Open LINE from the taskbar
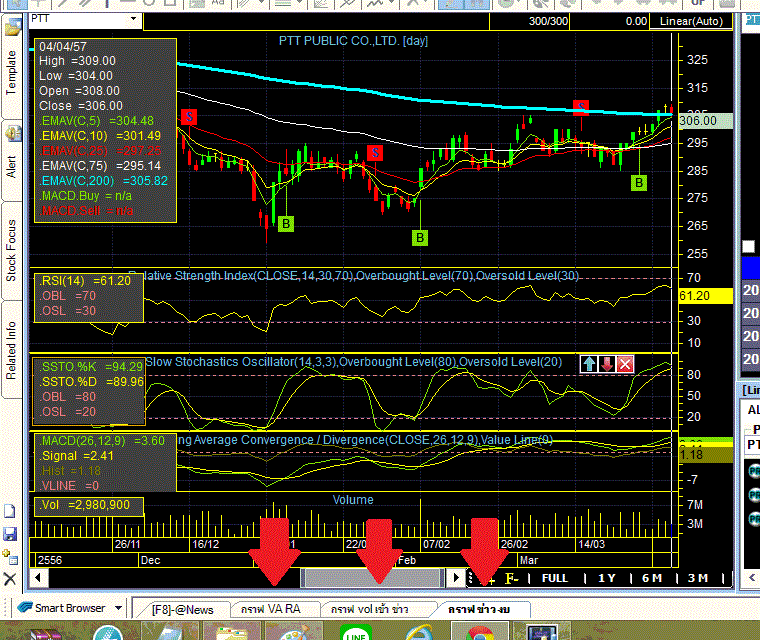The image size is (760, 640). (x=356, y=632)
